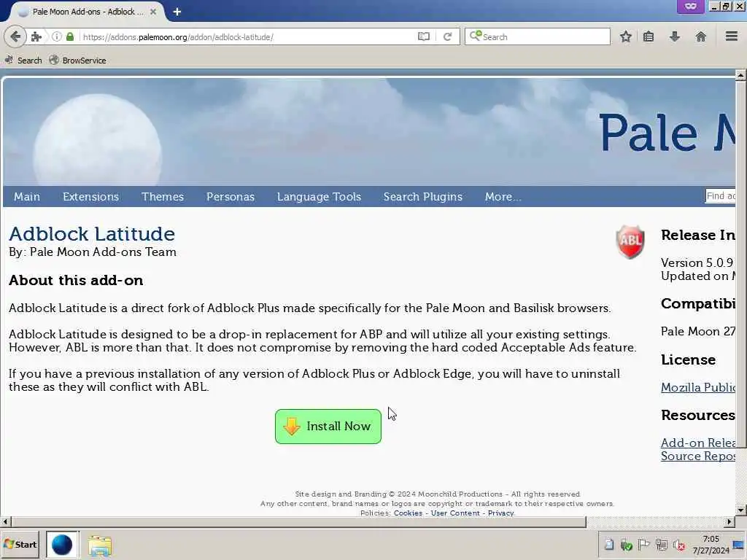Click the network tray icon

coord(661,545)
